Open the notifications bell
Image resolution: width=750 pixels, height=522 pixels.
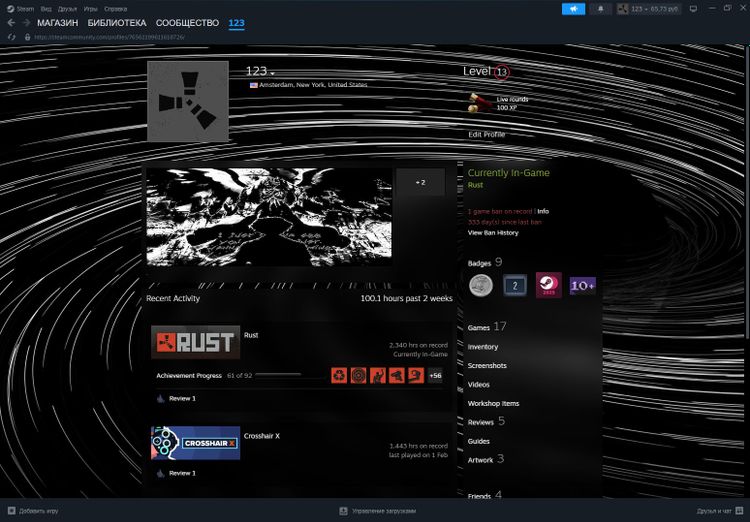point(601,9)
